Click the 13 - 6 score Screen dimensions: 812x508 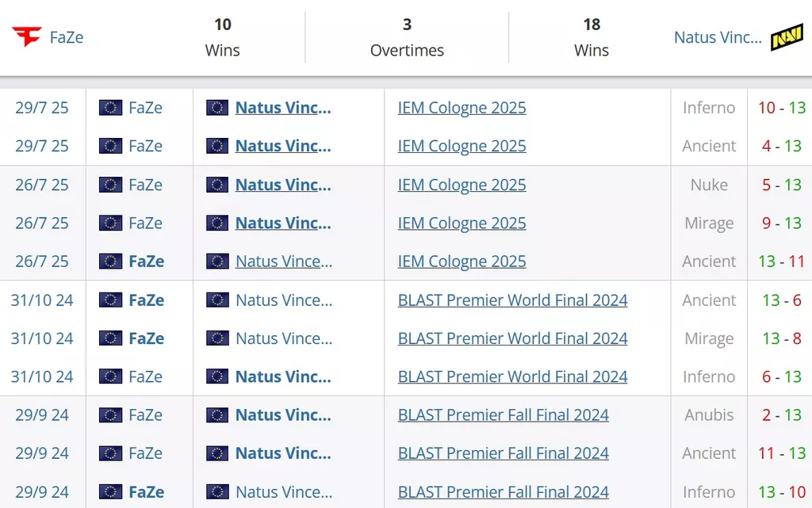782,300
